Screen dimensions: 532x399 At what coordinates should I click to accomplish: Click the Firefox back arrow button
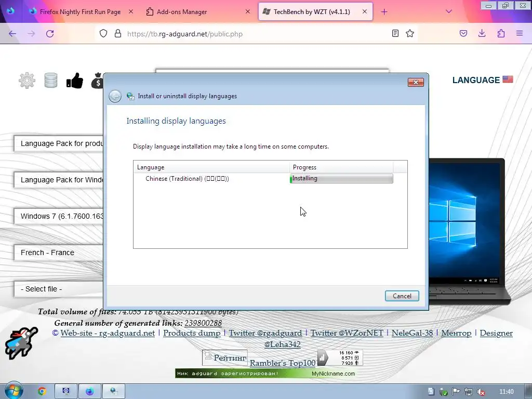point(12,34)
